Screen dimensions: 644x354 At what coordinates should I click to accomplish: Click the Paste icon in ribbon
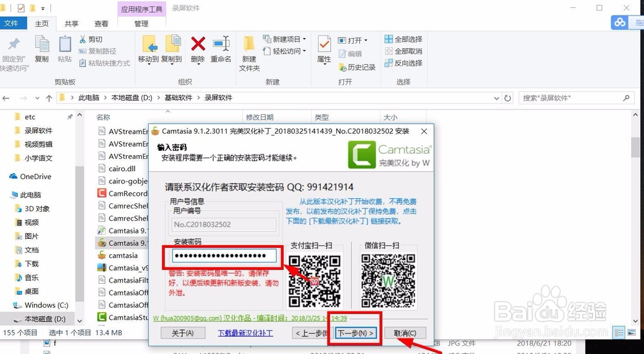(x=64, y=44)
